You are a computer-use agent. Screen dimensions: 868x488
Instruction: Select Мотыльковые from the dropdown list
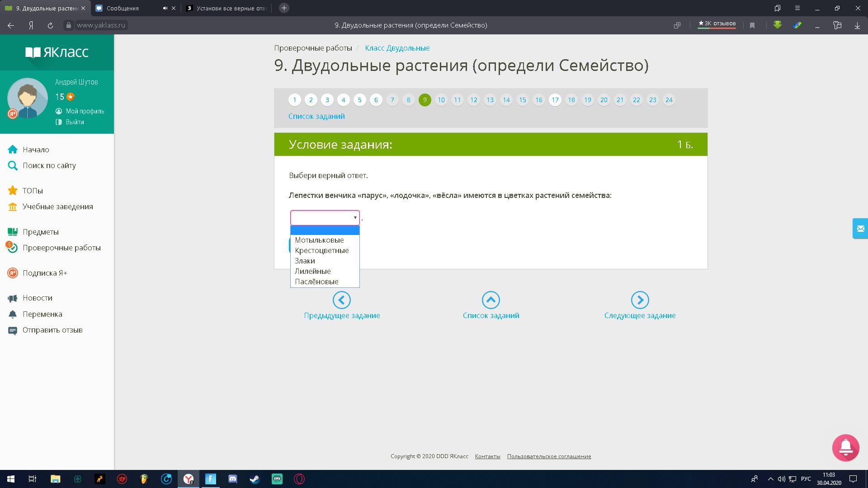pyautogui.click(x=319, y=240)
